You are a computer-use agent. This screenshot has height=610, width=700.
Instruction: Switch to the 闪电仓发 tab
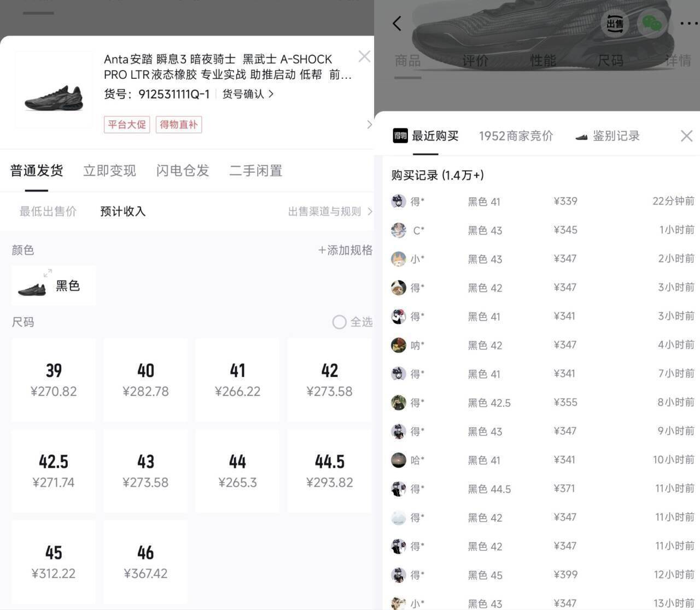[183, 171]
